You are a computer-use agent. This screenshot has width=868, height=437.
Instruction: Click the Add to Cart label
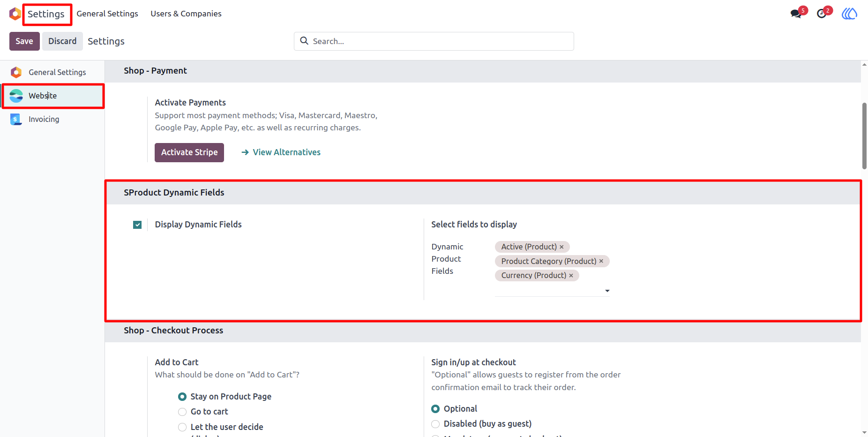click(177, 362)
